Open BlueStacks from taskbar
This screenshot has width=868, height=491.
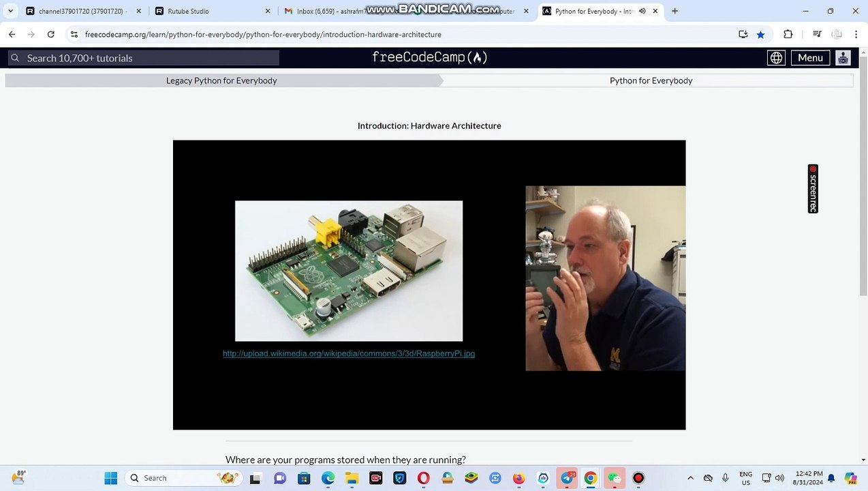471,478
